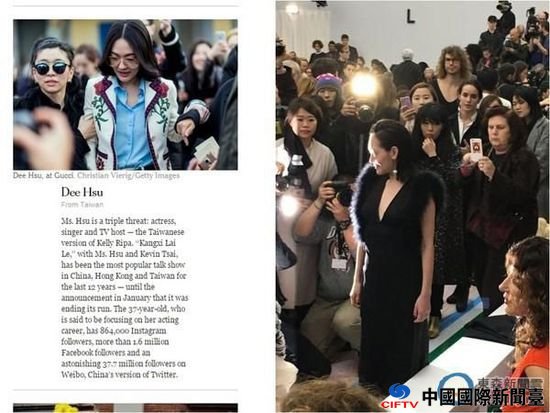Image resolution: width=550 pixels, height=413 pixels.
Task: Click the 中國國際新聞臺 watermark text
Action: 483,397
